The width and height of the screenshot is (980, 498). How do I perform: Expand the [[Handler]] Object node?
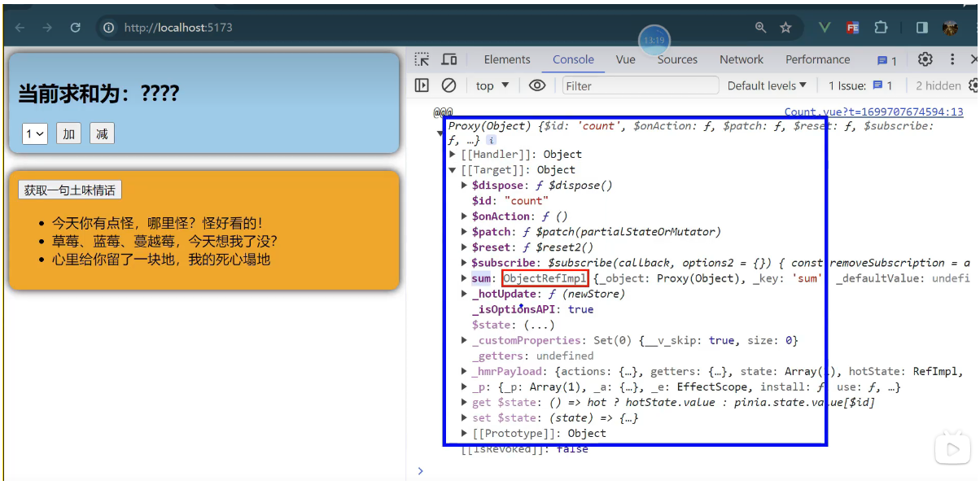(453, 155)
